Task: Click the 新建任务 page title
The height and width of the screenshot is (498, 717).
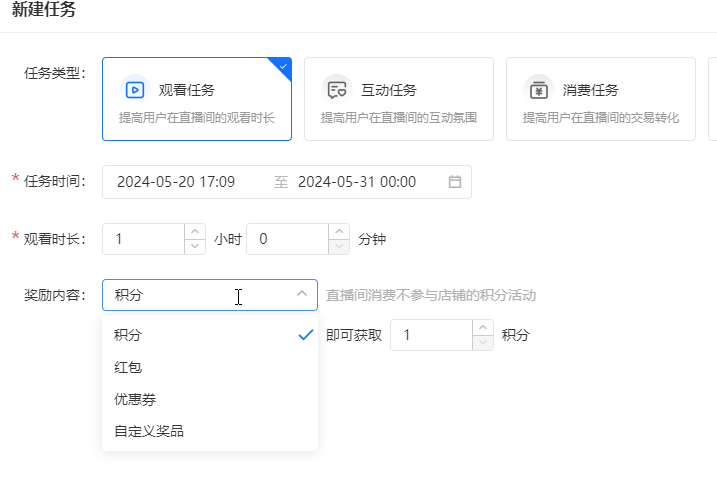Action: 44,9
